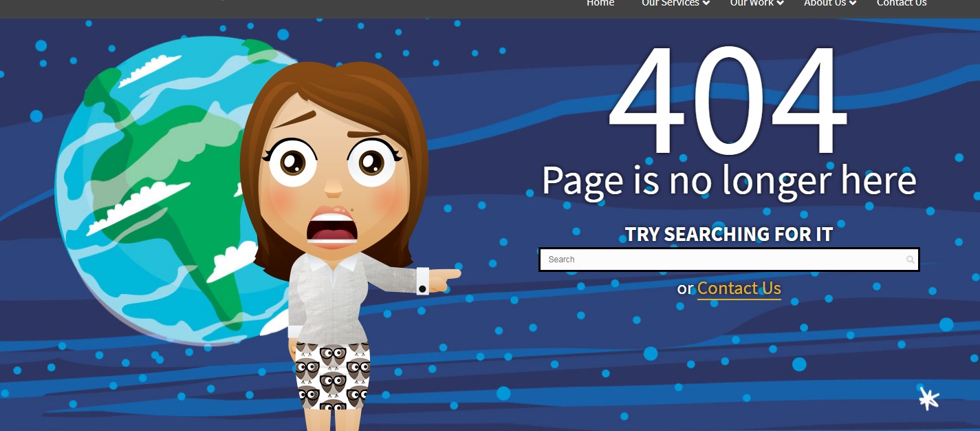Expand the Our Services dropdown chevron
This screenshot has height=431, width=980.
pyautogui.click(x=706, y=3)
